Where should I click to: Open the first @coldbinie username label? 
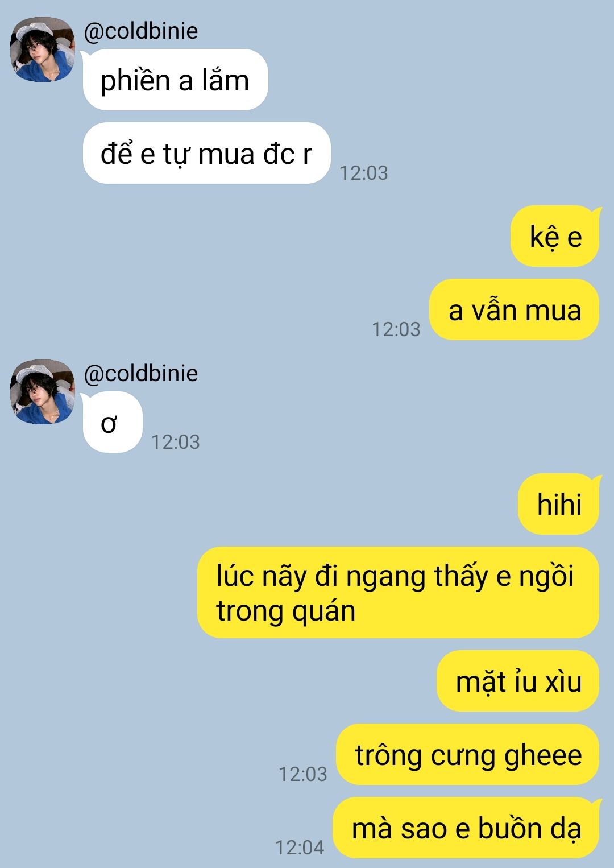point(141,31)
